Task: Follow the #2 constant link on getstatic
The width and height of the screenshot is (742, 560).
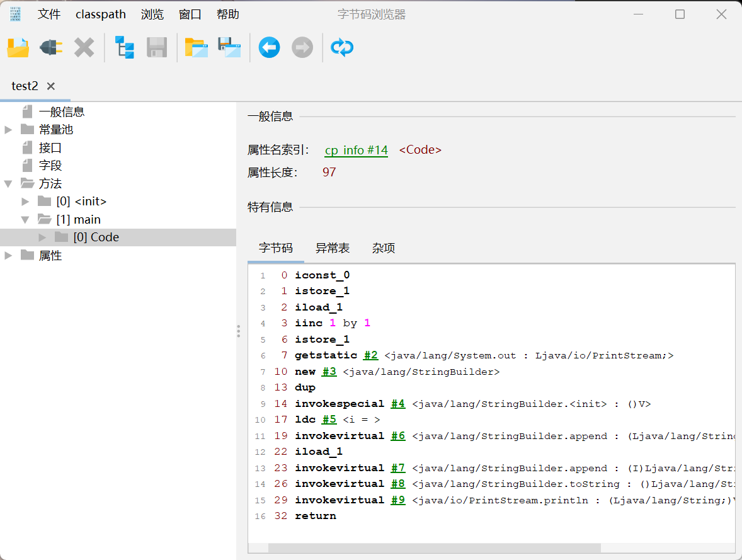Action: click(370, 355)
